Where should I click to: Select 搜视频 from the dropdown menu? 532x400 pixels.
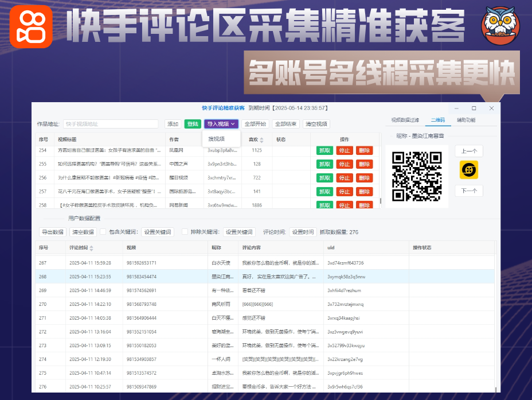(x=216, y=139)
